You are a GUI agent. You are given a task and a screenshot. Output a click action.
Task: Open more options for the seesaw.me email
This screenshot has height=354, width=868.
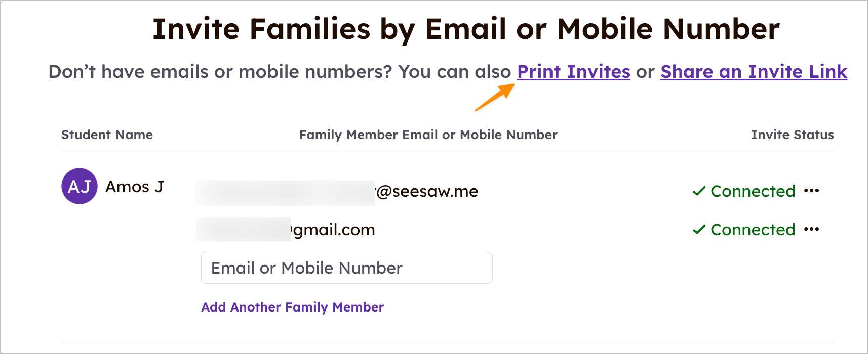811,191
